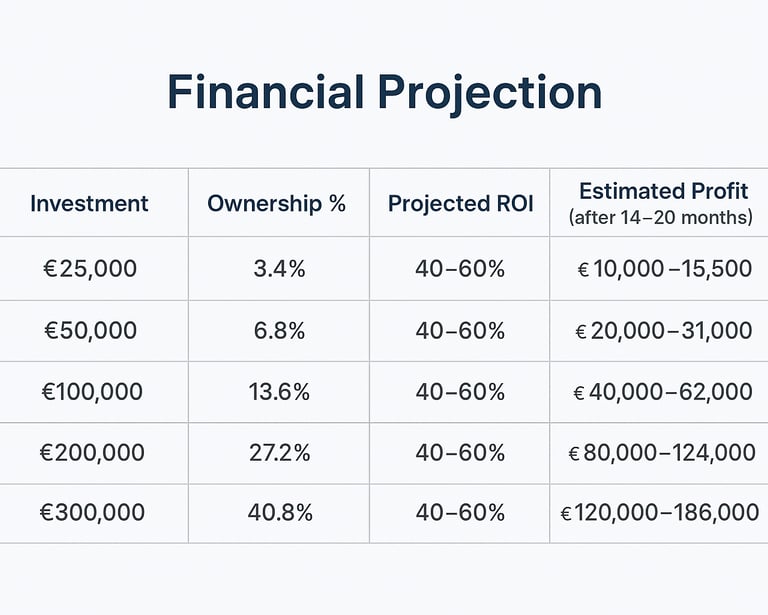This screenshot has height=615, width=768.
Task: Select the Investment column header
Action: 89,204
